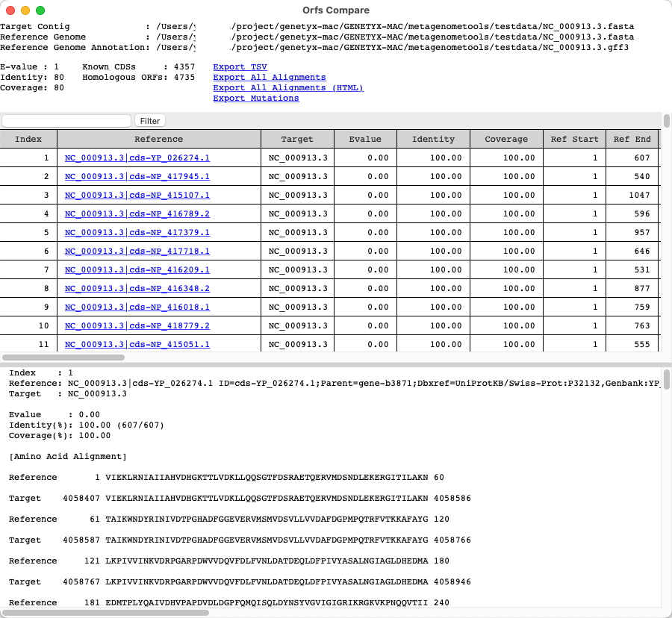Open reference link cds-NP_417945.1
Screen dimensions: 672x618
click(x=137, y=176)
